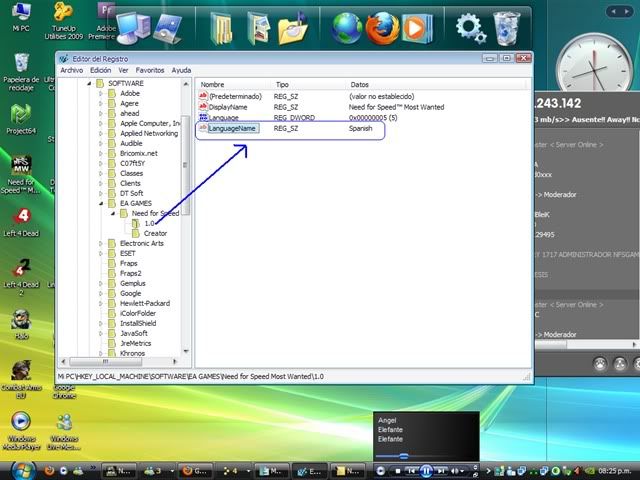Click the system clock 08:25 p.m.
Image resolution: width=640 pixels, height=480 pixels.
(x=614, y=471)
